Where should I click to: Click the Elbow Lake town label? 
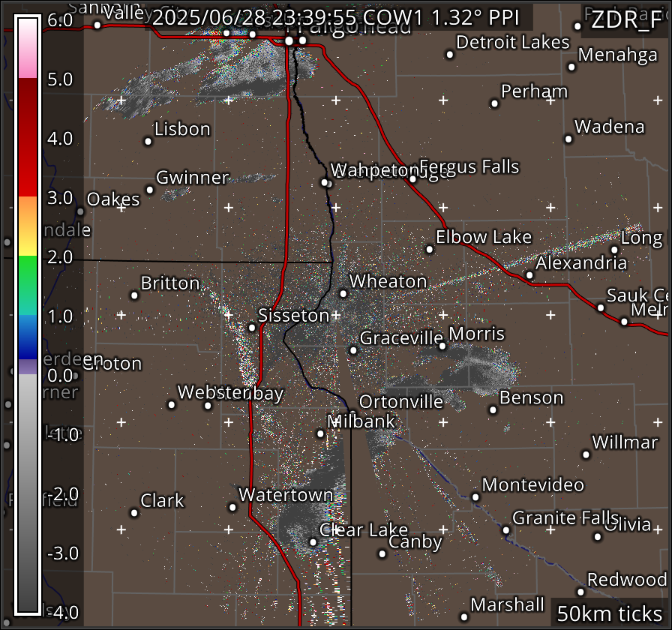point(484,238)
